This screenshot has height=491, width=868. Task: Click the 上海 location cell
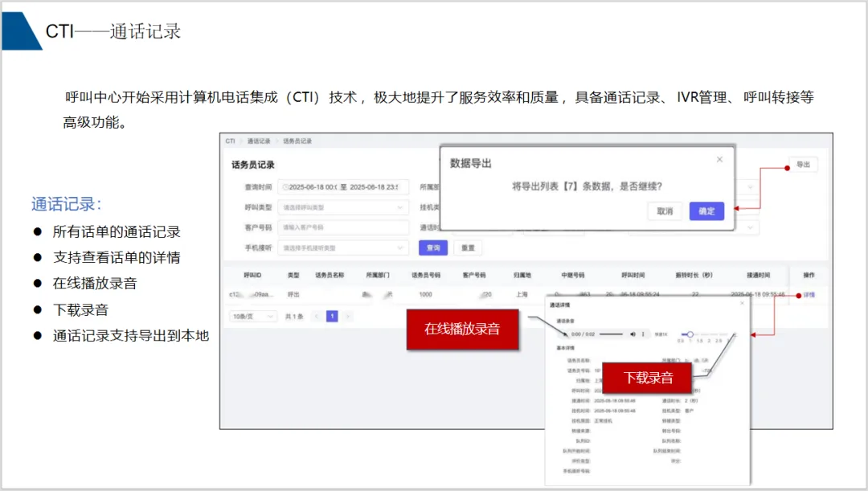(522, 294)
